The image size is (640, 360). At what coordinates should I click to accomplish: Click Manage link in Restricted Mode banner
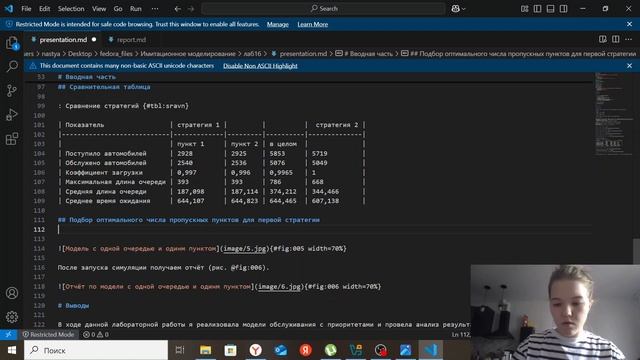[278, 24]
